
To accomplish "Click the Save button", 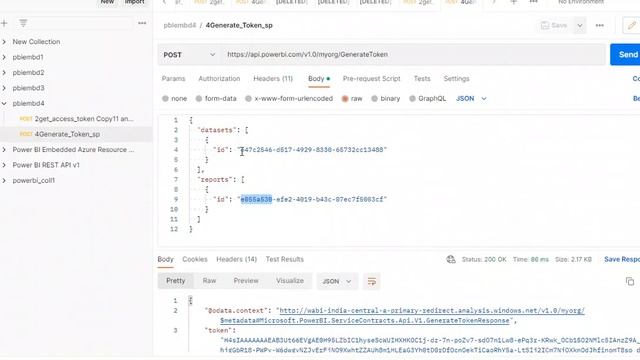I will point(554,25).
